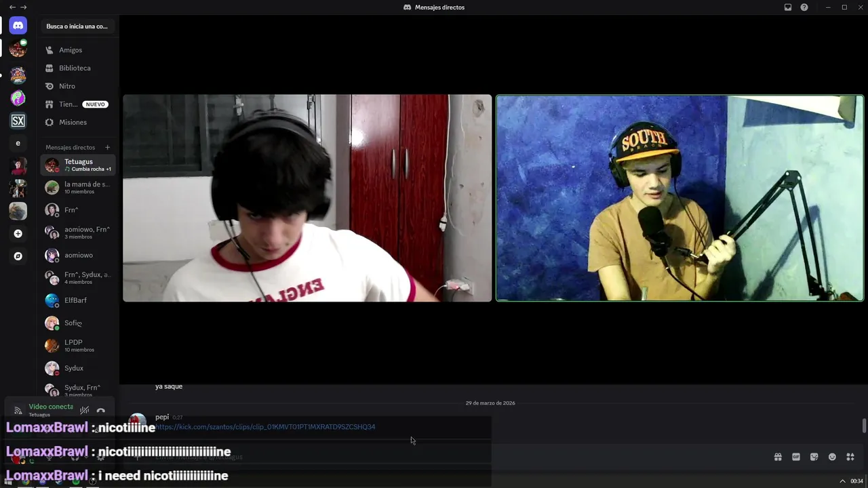Screen dimensions: 868x488
Task: Open the LPDP group chat
Action: [78, 346]
